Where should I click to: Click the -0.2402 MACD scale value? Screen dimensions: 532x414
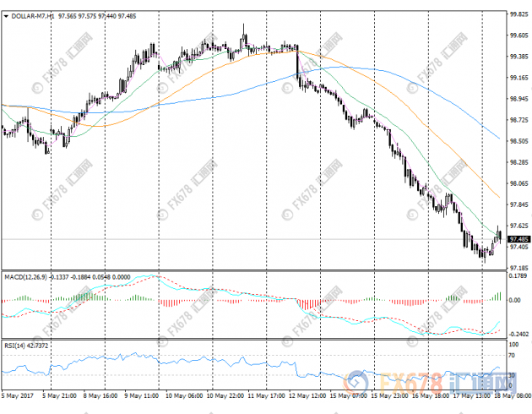coord(518,335)
